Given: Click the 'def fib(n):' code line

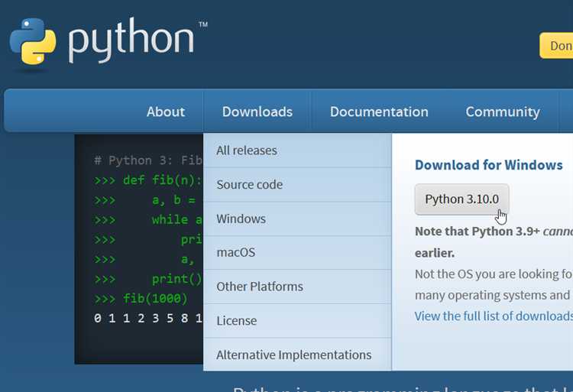Looking at the screenshot, I should point(148,180).
